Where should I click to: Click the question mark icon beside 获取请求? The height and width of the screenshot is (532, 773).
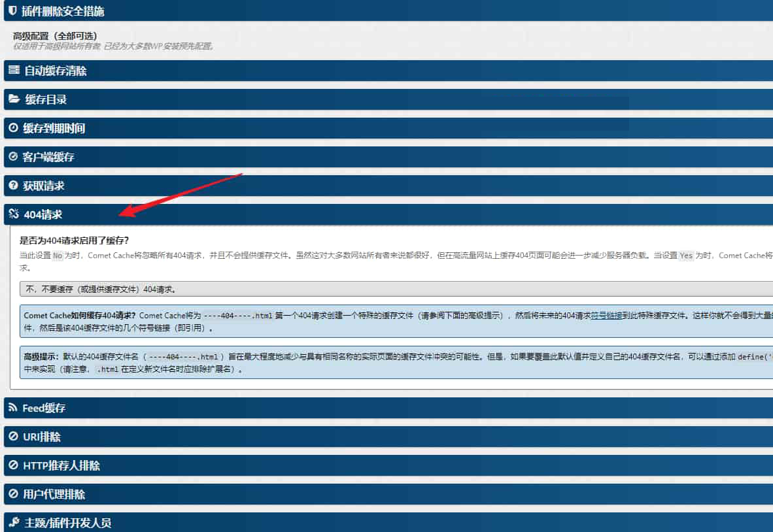[x=13, y=185]
